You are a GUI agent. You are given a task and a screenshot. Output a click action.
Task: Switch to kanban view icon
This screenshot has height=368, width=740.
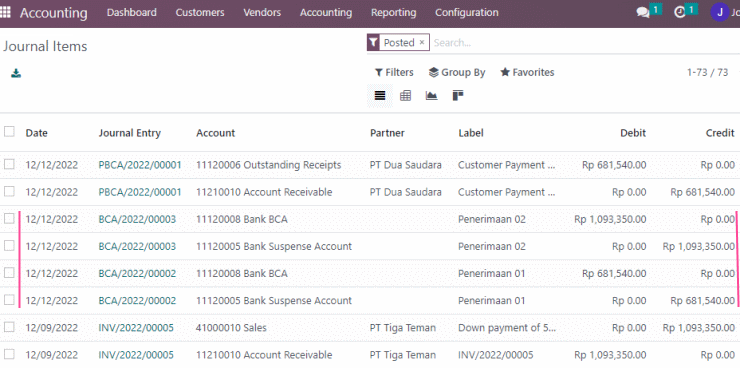coord(458,96)
